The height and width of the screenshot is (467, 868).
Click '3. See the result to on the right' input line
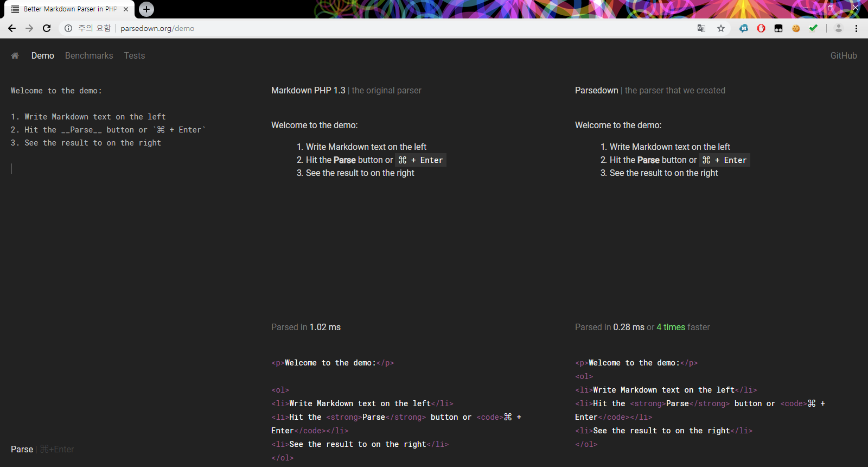pyautogui.click(x=86, y=143)
